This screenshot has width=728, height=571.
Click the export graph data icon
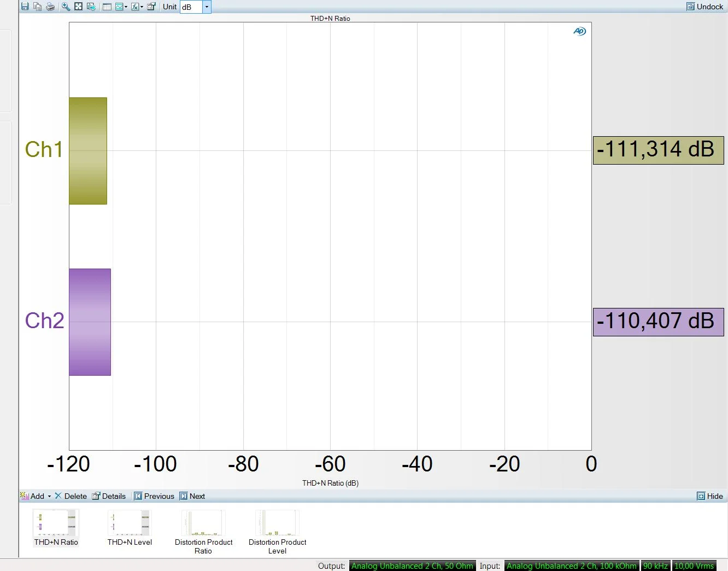(91, 7)
